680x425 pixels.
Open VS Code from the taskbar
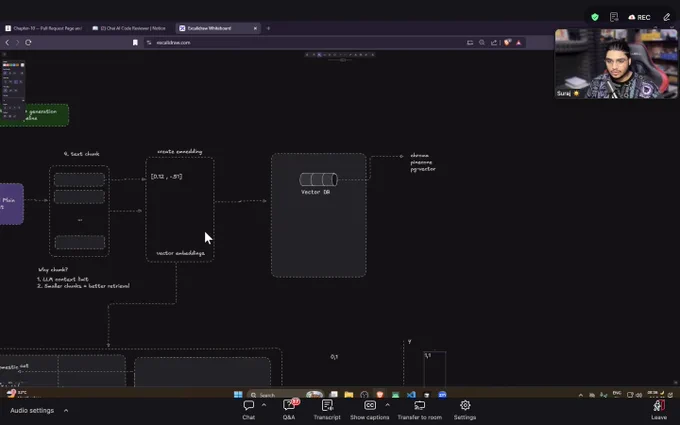tap(411, 395)
